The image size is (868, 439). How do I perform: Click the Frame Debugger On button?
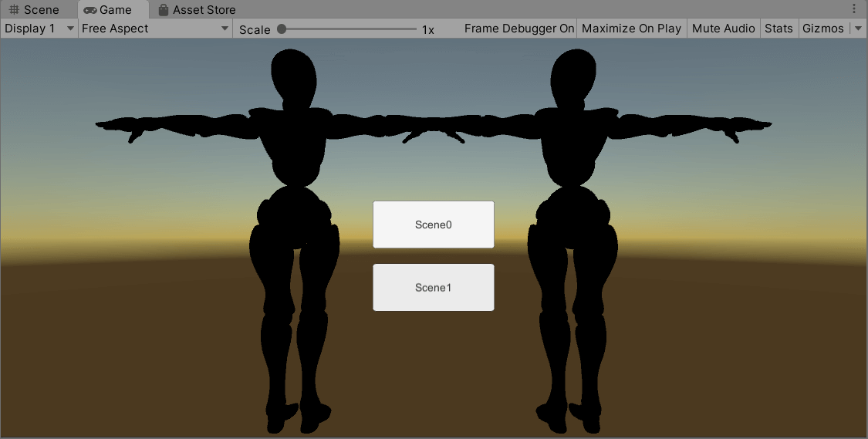519,29
